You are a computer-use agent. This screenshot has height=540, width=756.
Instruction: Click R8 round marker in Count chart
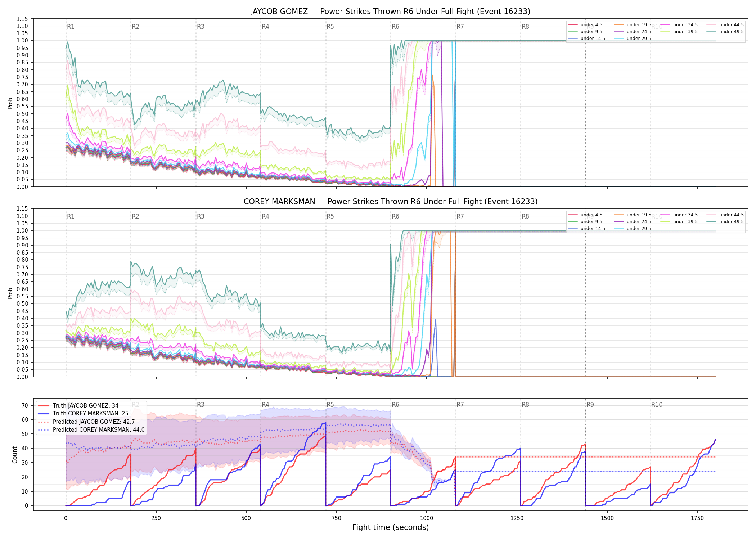(525, 405)
